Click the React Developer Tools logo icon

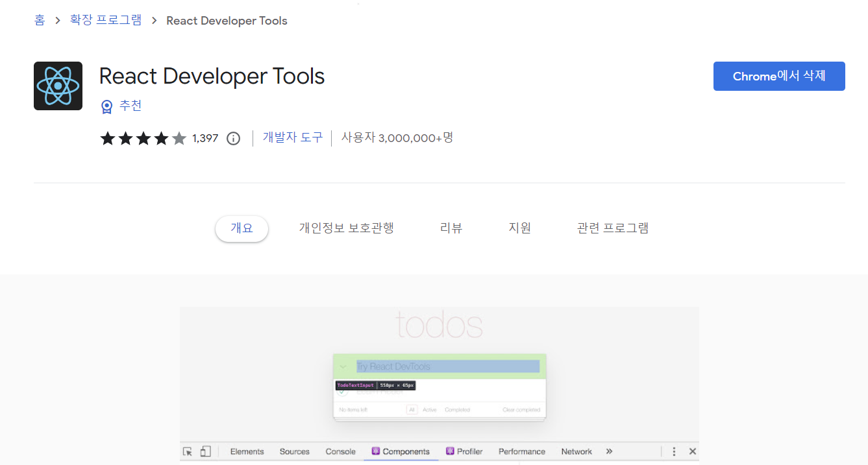58,86
